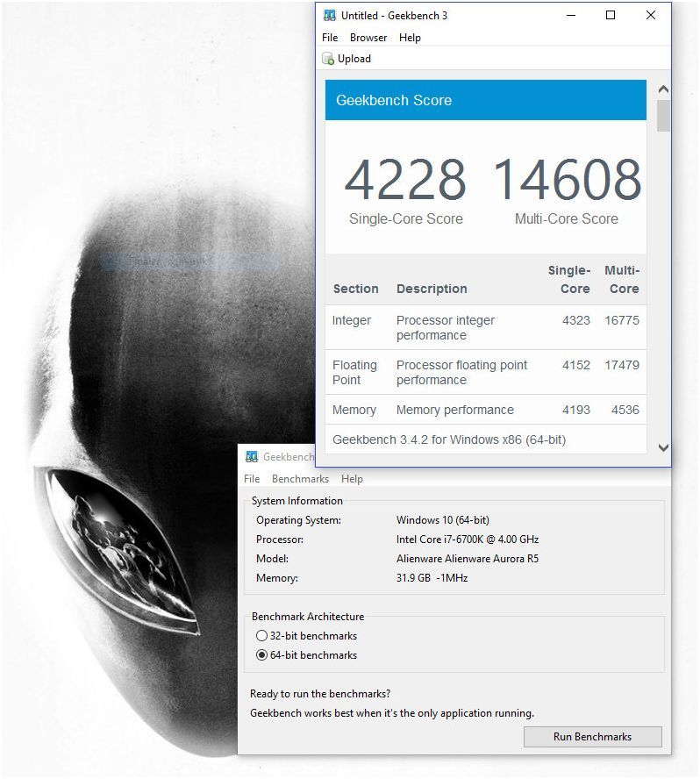The image size is (700, 779).
Task: Click the Intel Core i7-6700K processor value
Action: [x=468, y=540]
